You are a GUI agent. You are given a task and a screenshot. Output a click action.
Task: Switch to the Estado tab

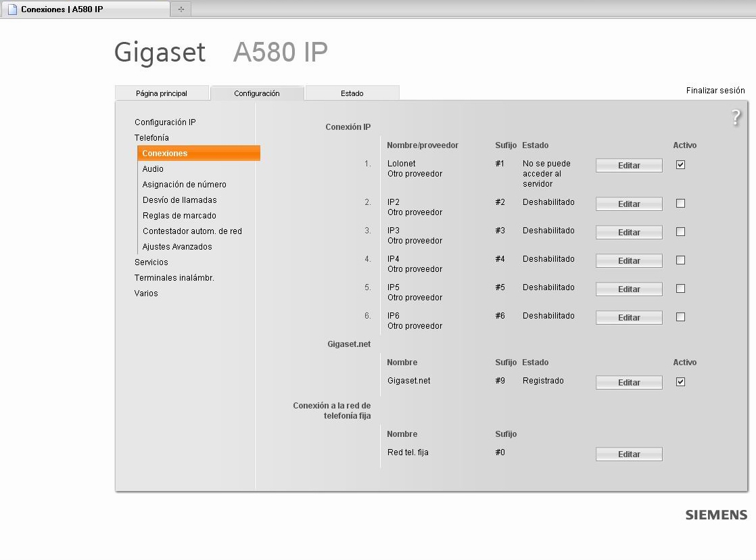click(x=352, y=93)
